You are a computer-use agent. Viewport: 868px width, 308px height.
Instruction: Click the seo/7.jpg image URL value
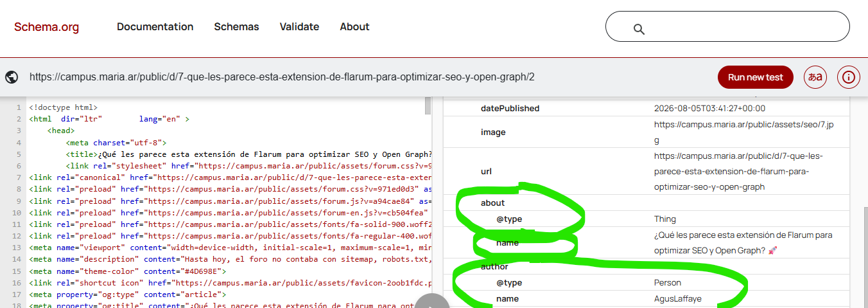pos(743,132)
